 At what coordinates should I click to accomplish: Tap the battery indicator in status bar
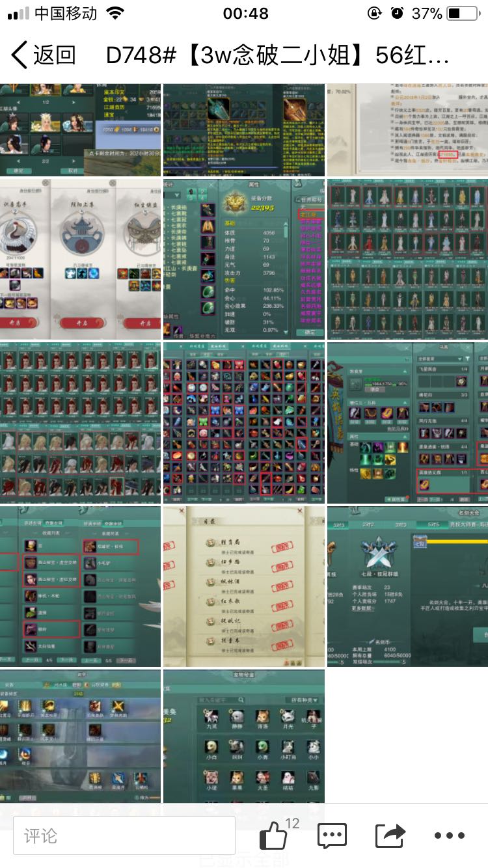tap(463, 13)
